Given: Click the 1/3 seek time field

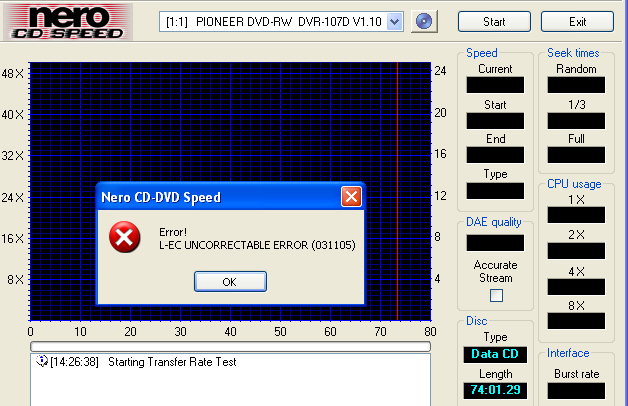Looking at the screenshot, I should [x=576, y=121].
